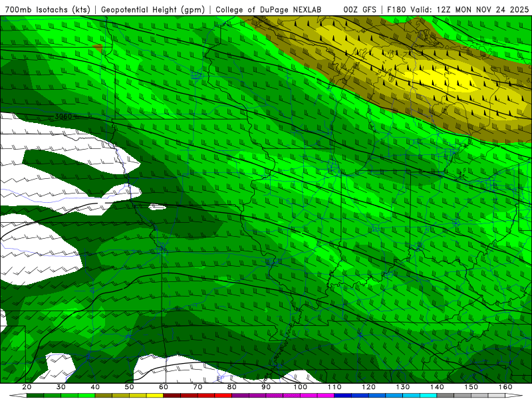
Task: Click the 140 knot legend label
Action: coord(437,387)
